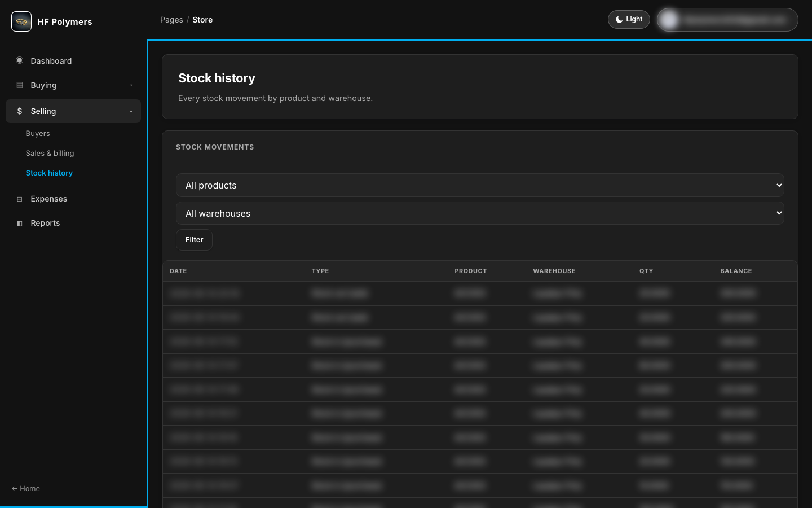Collapse the Selling submenu arrow

click(x=131, y=111)
